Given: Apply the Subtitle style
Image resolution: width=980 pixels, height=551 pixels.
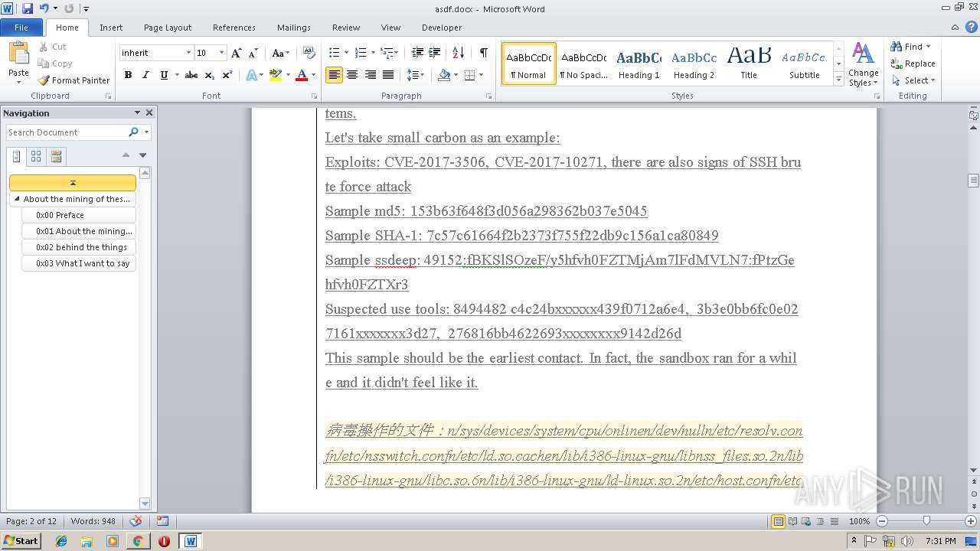Looking at the screenshot, I should [x=804, y=64].
